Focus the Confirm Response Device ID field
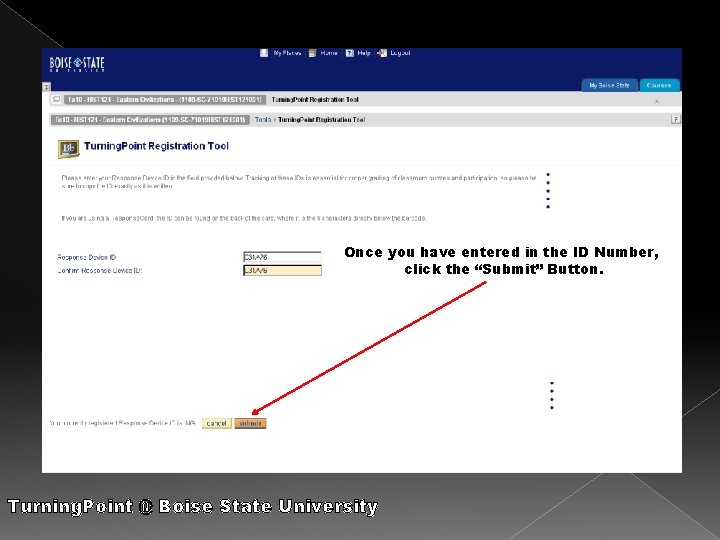This screenshot has width=720, height=540. pos(282,270)
